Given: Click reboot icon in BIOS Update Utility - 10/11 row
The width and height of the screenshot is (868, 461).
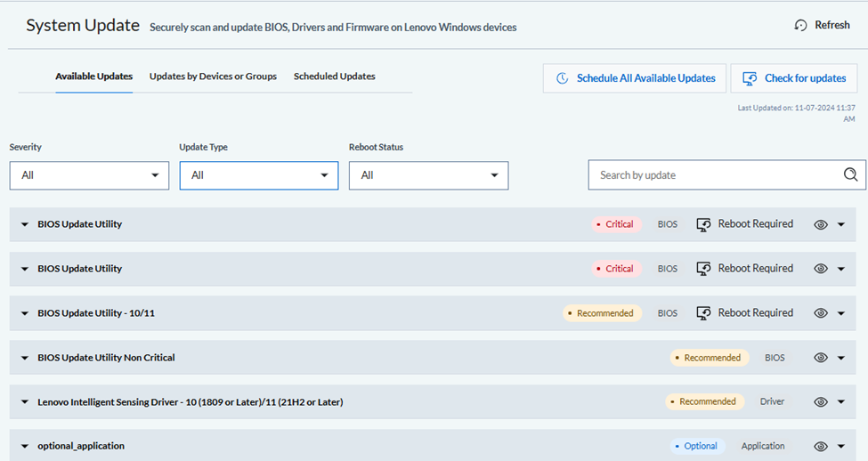Looking at the screenshot, I should [x=703, y=313].
